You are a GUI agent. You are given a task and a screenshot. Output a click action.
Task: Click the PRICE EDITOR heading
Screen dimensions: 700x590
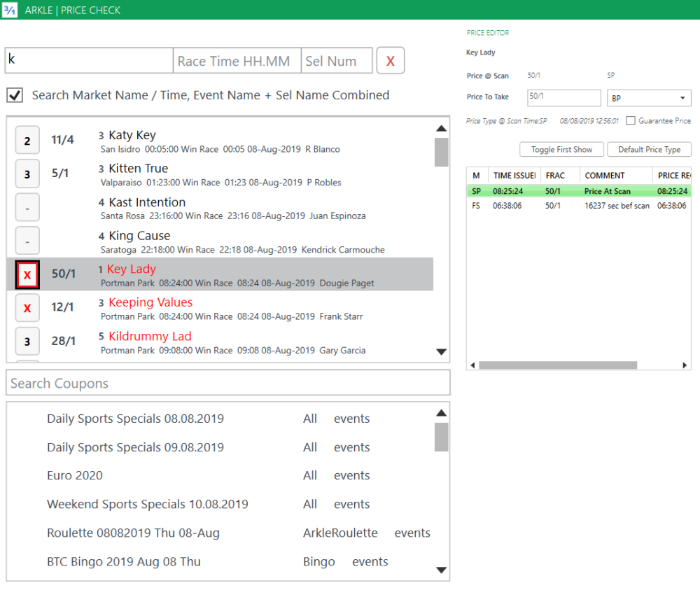[x=487, y=33]
